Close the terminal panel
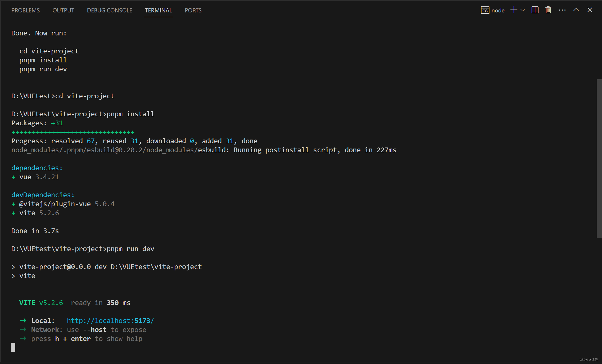The width and height of the screenshot is (602, 364). tap(590, 10)
